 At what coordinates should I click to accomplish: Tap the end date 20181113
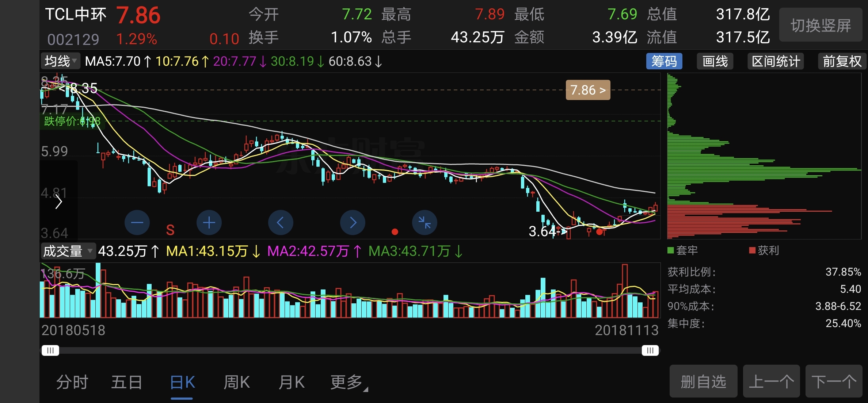[x=627, y=330]
